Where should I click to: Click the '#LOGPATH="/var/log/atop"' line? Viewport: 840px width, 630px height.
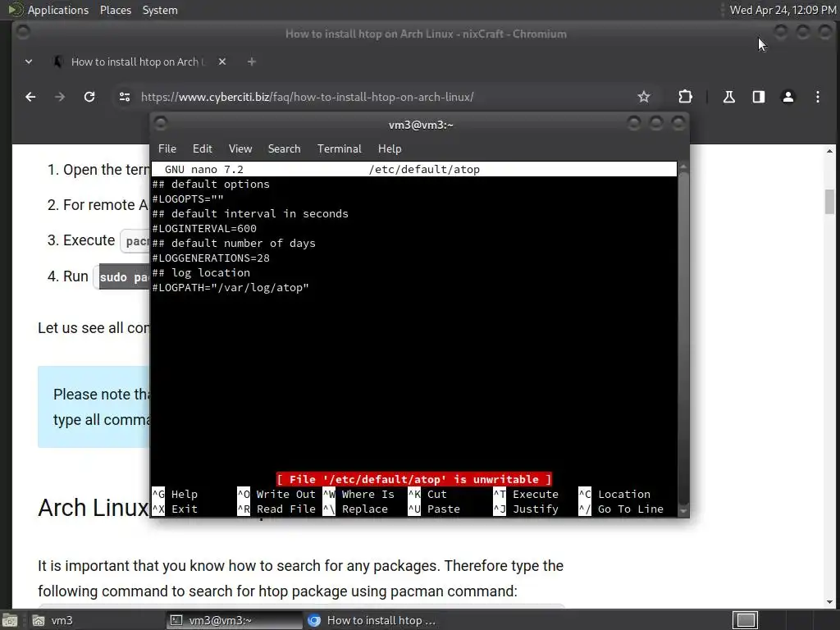(x=231, y=288)
